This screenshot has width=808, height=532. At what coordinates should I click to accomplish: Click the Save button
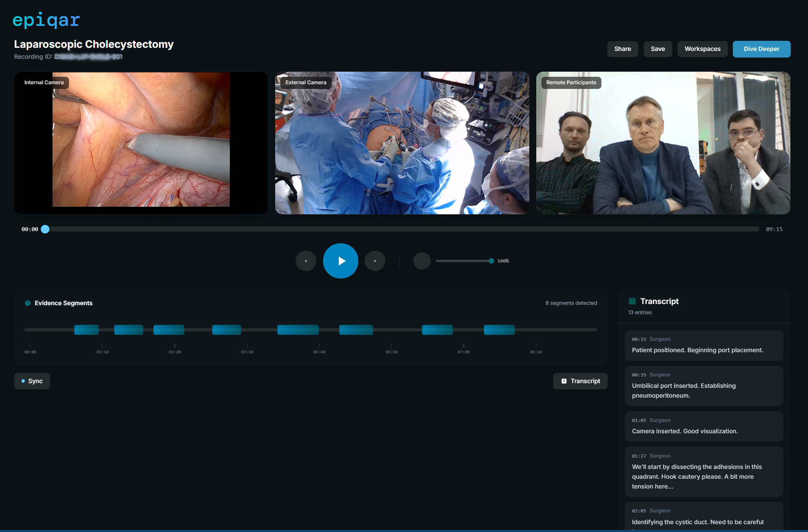[658, 49]
